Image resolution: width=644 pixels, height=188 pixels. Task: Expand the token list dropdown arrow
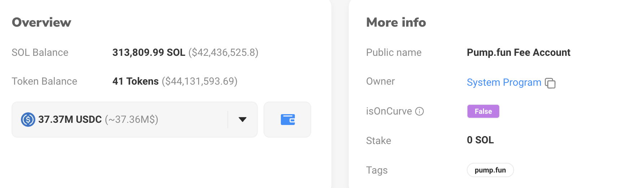pos(243,120)
